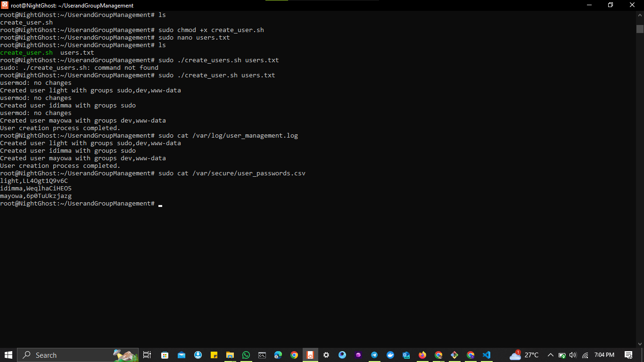Image resolution: width=644 pixels, height=362 pixels.
Task: Launch Microsoft Store from the taskbar
Action: pos(165,355)
